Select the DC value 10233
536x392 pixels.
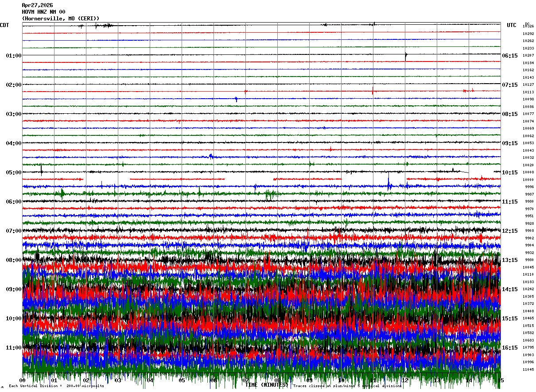[x=528, y=48]
